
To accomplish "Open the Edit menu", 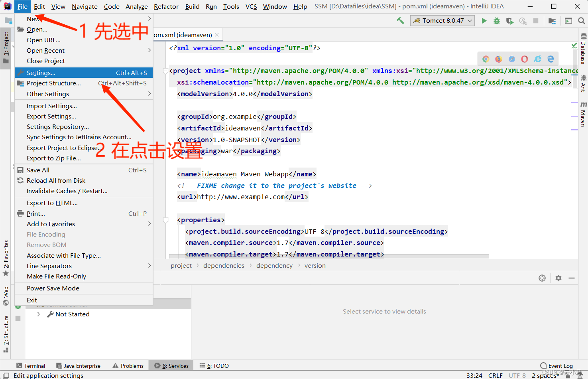I will [39, 6].
